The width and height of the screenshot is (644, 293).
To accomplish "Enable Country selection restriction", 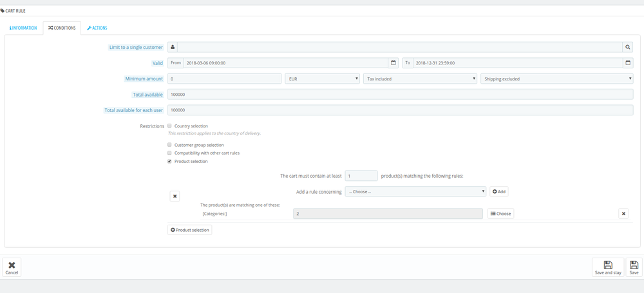I will tap(169, 126).
